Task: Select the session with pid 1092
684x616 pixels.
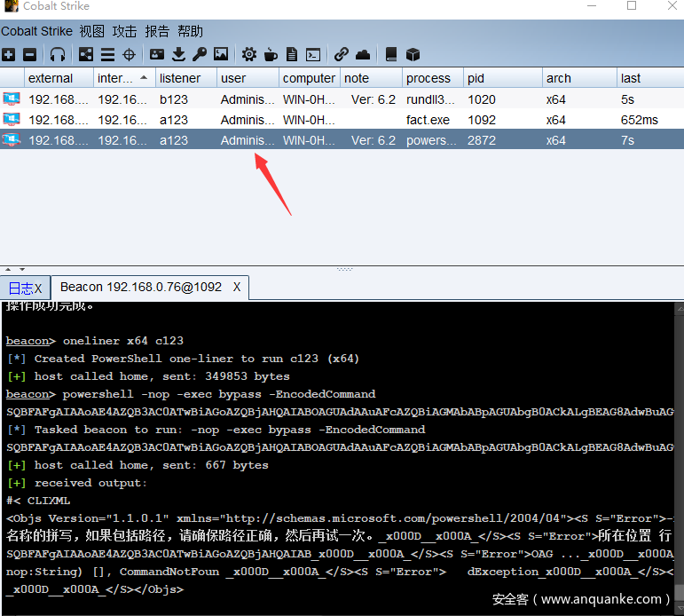Action: pyautogui.click(x=342, y=120)
